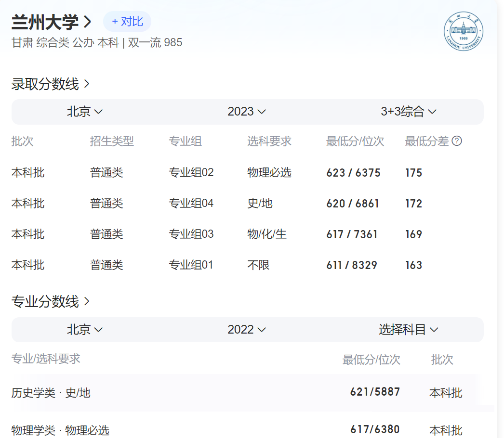504x438 pixels.
Task: Click 普通类 in the 专业组02 row
Action: [x=106, y=172]
